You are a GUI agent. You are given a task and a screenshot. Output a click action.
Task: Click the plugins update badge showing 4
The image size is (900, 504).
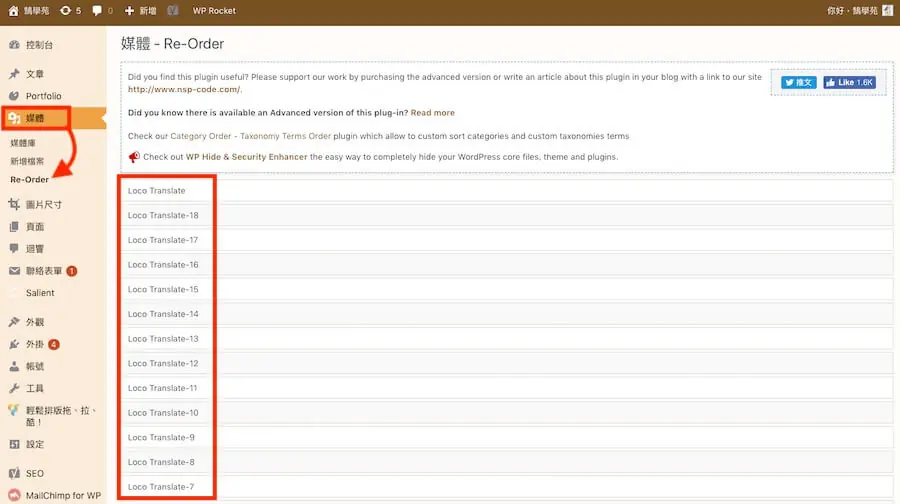54,344
